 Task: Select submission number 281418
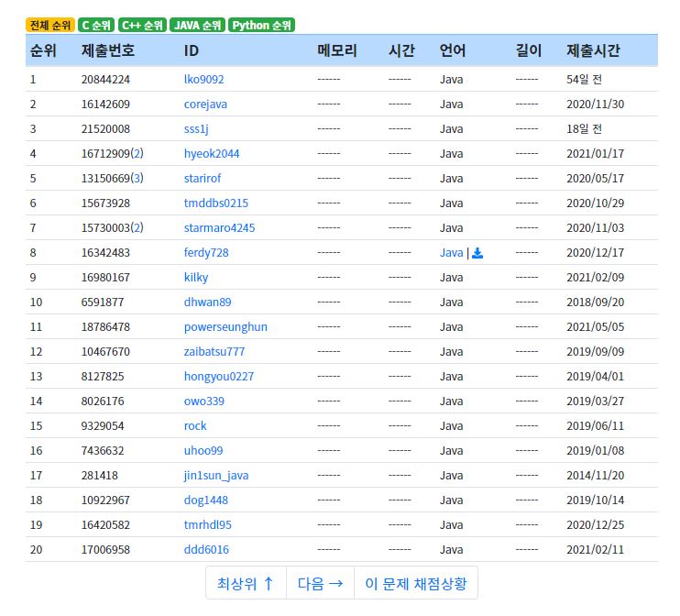pyautogui.click(x=99, y=476)
